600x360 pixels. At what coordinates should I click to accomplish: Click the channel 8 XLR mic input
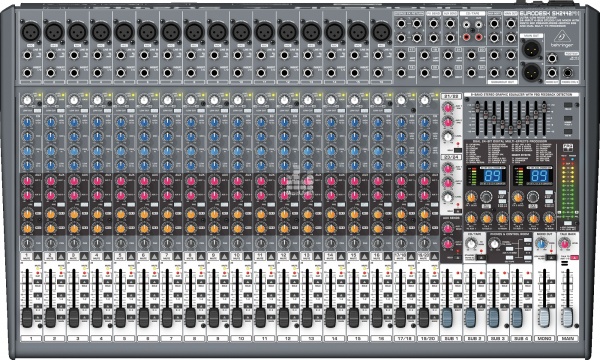(195, 32)
